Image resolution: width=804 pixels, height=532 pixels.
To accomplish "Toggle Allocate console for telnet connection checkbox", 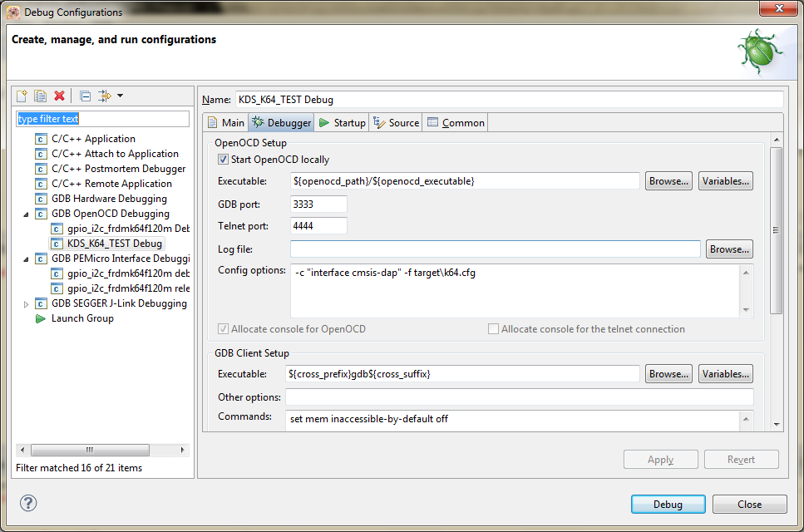I will coord(493,329).
